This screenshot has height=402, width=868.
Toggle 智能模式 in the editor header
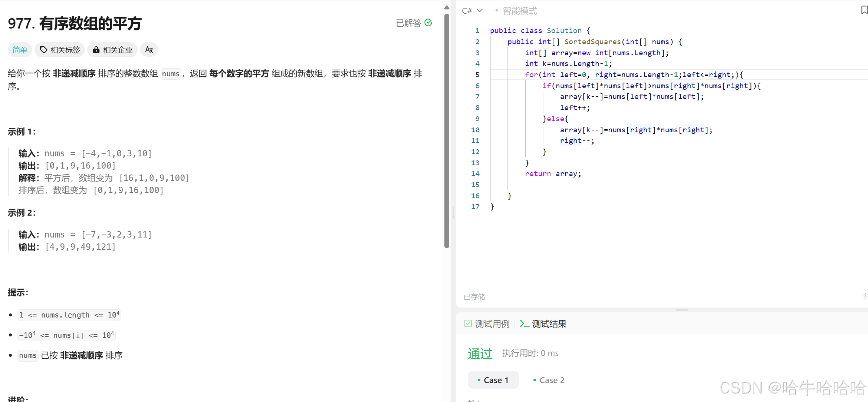pos(519,10)
